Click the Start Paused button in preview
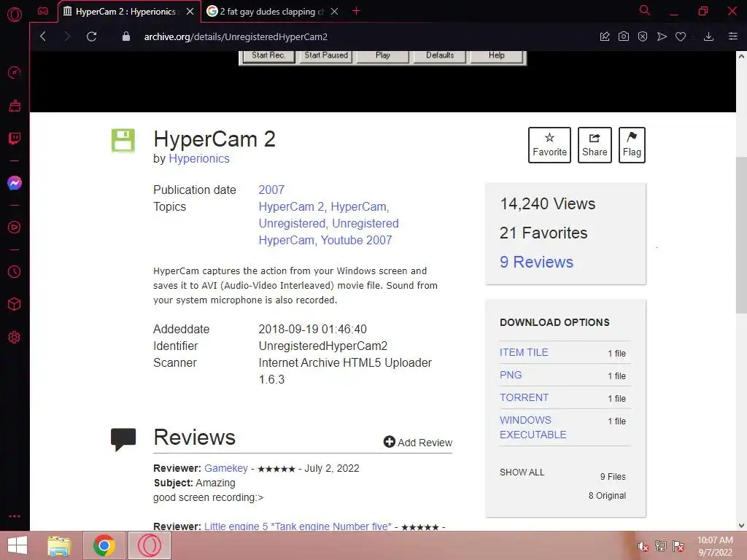 point(326,55)
